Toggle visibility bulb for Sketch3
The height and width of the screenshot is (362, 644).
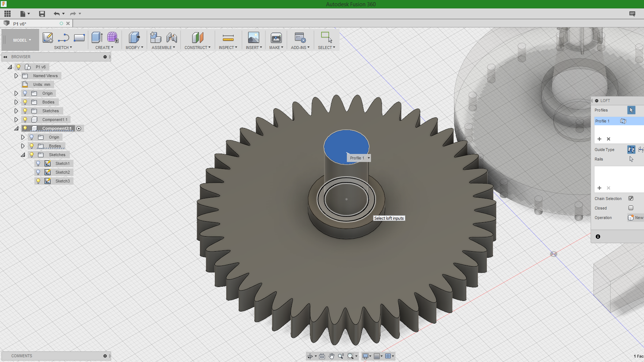38,181
